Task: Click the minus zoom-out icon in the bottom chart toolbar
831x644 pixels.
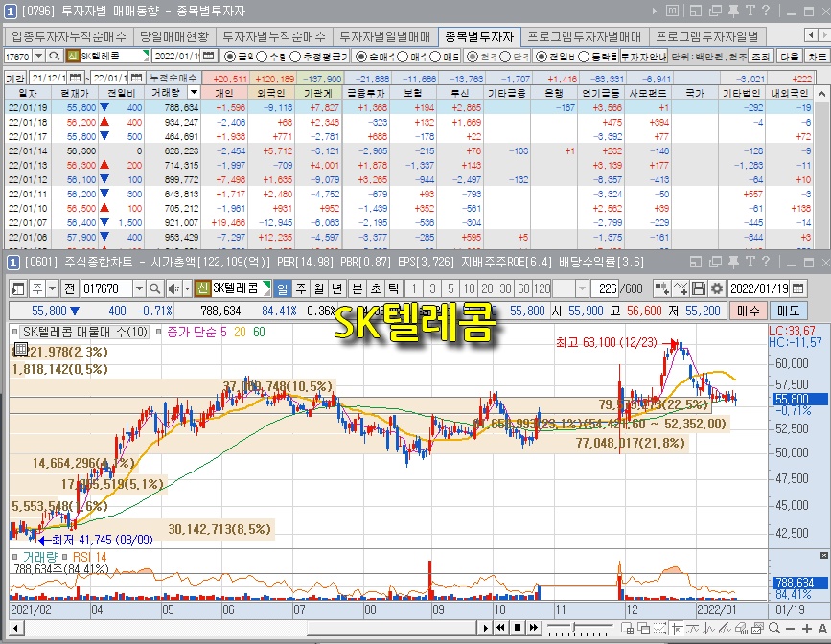Action: 790,629
